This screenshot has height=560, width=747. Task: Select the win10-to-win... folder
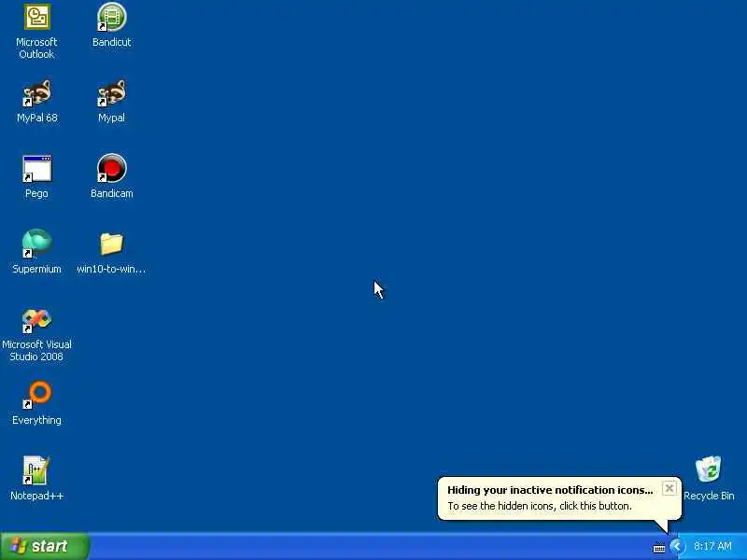[x=111, y=244]
